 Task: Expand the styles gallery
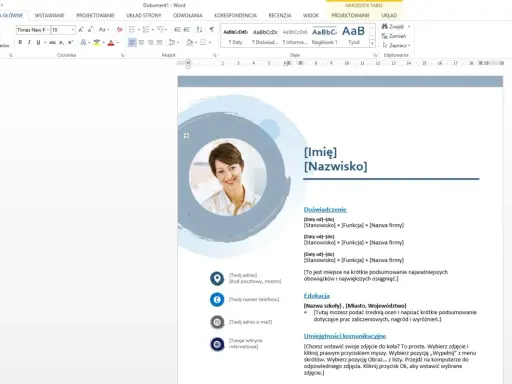pos(373,43)
